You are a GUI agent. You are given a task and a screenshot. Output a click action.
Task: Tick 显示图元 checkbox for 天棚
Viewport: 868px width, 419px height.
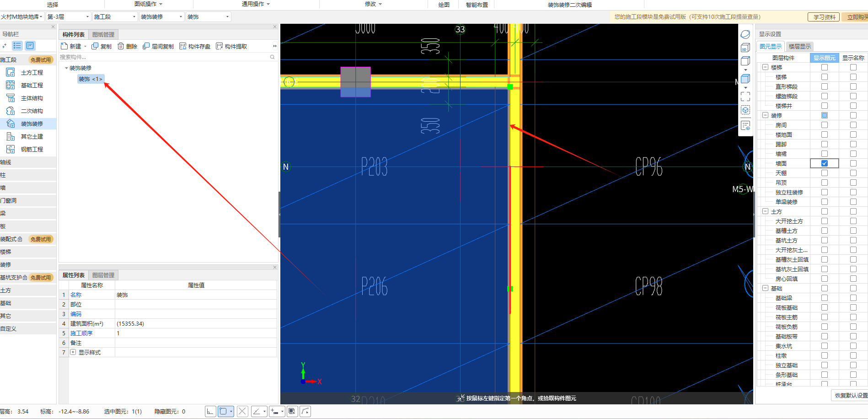(825, 173)
